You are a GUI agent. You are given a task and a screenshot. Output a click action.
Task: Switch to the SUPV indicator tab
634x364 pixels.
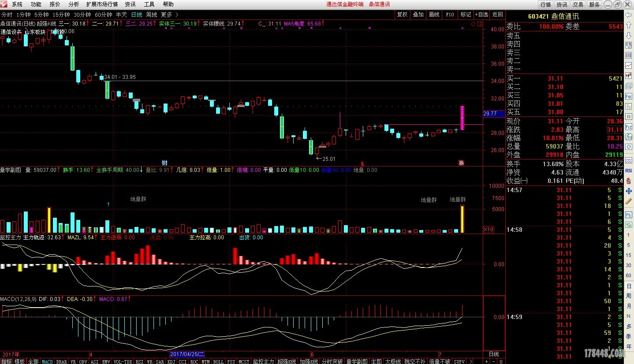(459, 361)
